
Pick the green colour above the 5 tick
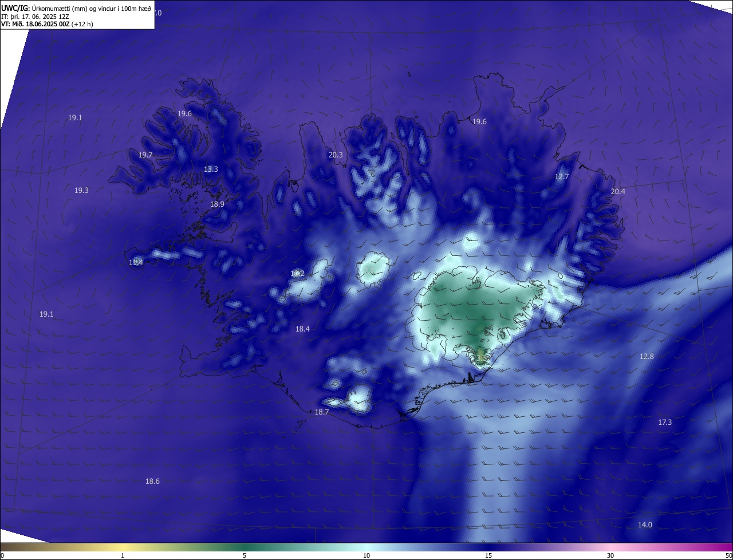[x=245, y=547]
